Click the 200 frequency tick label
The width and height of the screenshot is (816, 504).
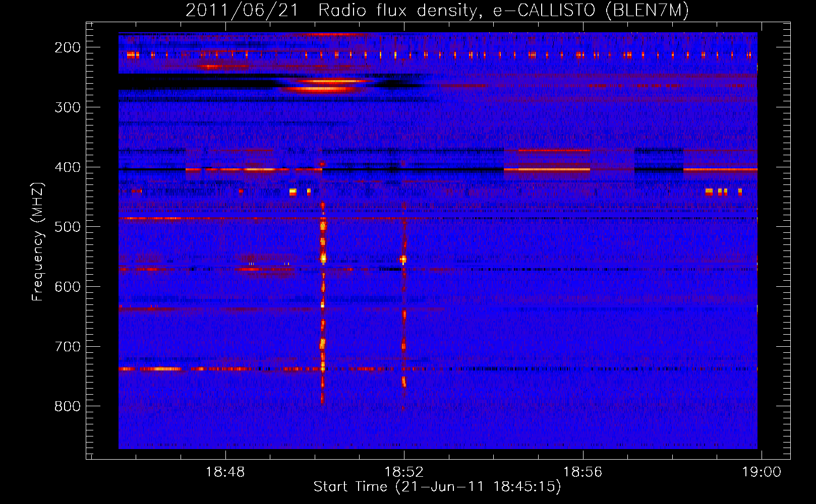click(68, 47)
